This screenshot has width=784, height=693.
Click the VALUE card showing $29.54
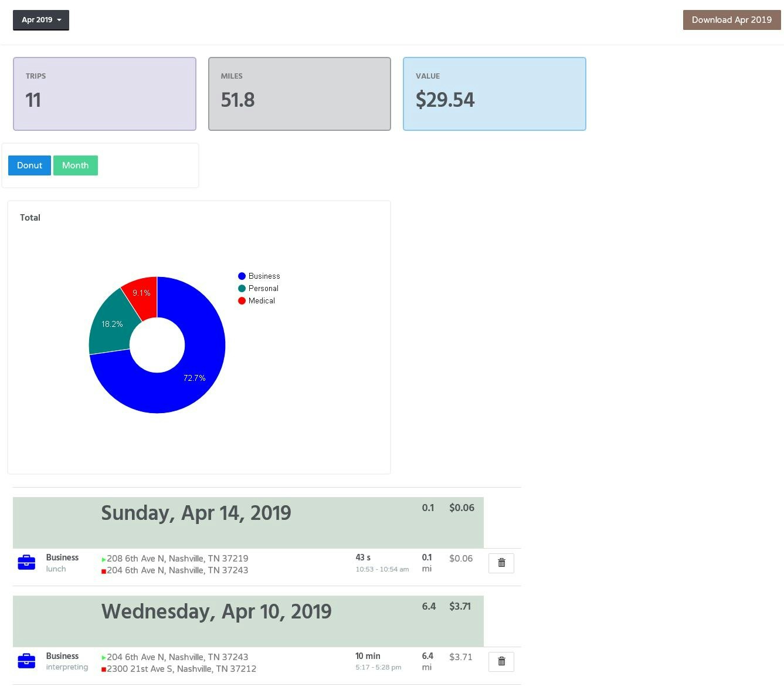pos(494,94)
